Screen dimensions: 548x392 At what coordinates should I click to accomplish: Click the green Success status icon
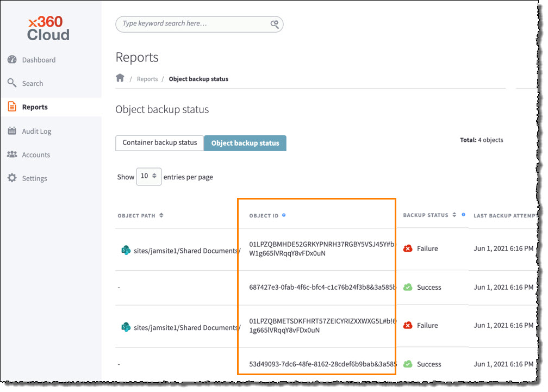coord(408,287)
